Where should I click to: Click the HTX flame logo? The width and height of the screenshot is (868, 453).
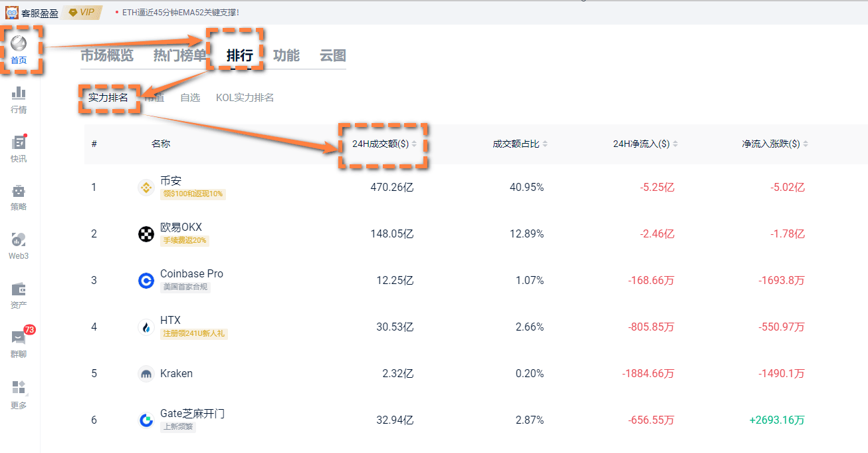(x=146, y=327)
